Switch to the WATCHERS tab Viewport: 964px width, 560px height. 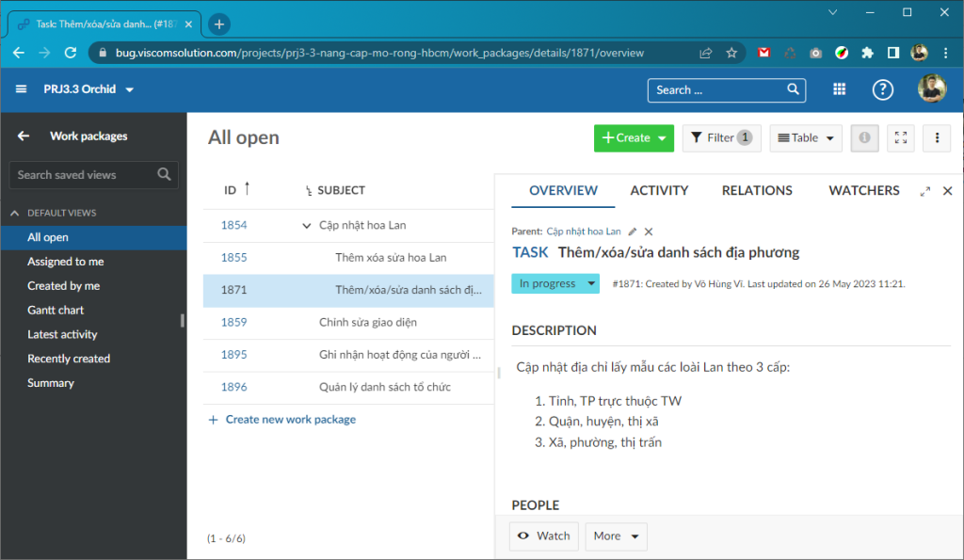[x=863, y=190]
